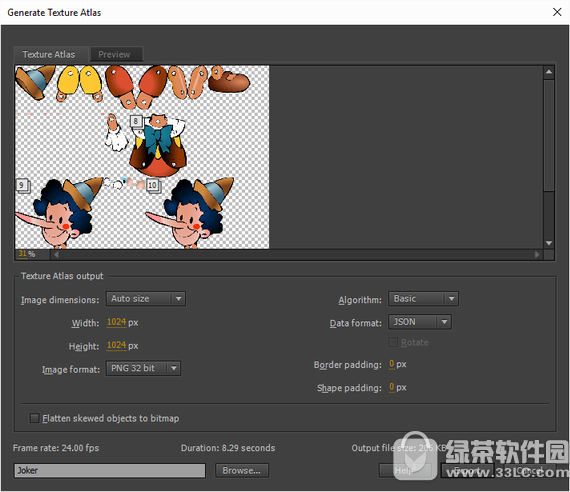
Task: Click the vertical scrollbar thumb of preview
Action: pos(549,135)
